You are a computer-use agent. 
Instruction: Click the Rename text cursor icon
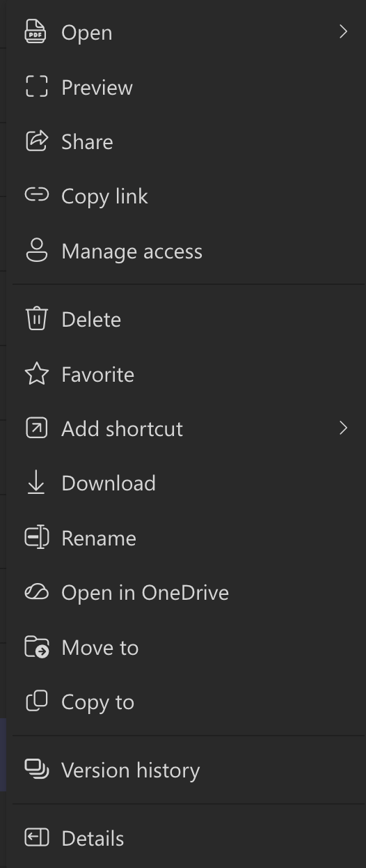[36, 538]
